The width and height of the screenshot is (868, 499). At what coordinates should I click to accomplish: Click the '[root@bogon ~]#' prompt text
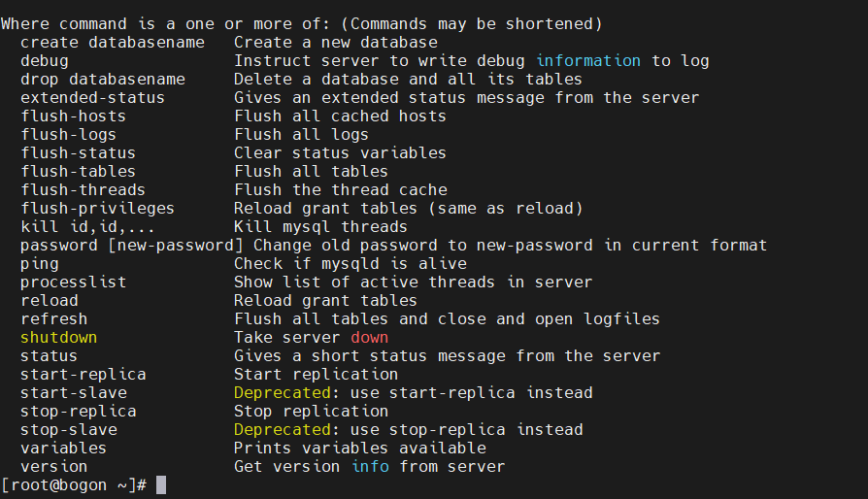click(74, 485)
